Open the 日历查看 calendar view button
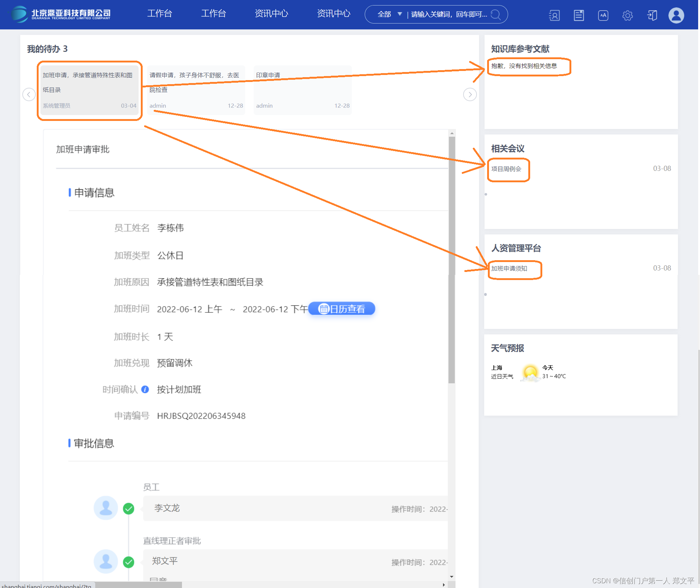Image resolution: width=700 pixels, height=588 pixels. [342, 309]
